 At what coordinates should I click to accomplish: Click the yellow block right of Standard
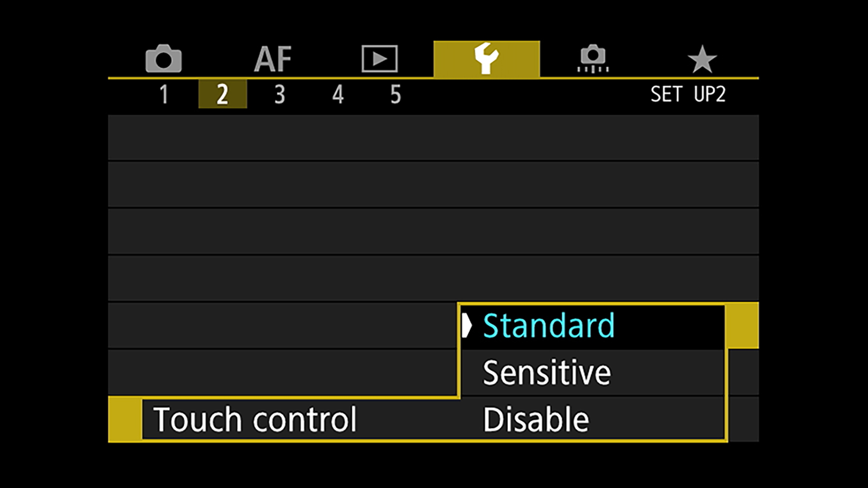coord(742,325)
